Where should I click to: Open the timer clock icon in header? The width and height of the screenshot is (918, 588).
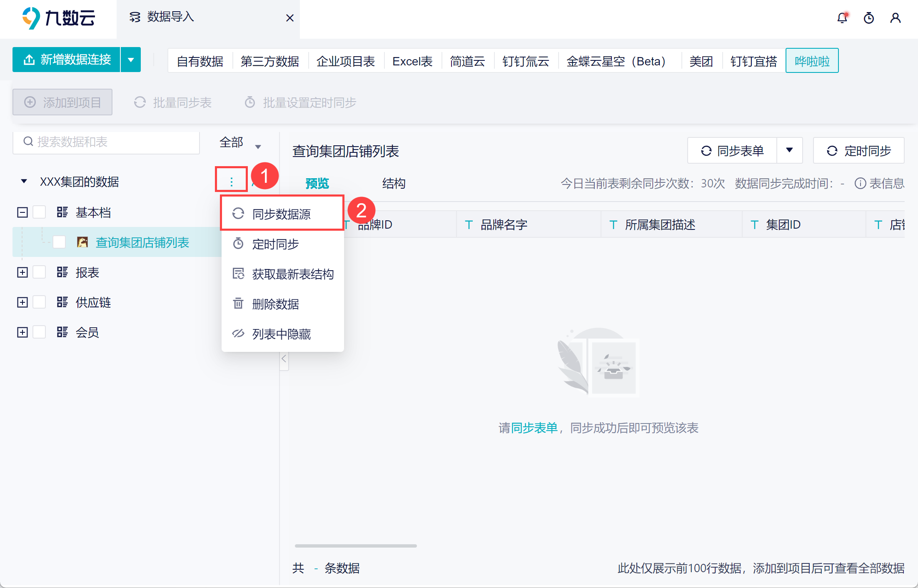tap(869, 18)
